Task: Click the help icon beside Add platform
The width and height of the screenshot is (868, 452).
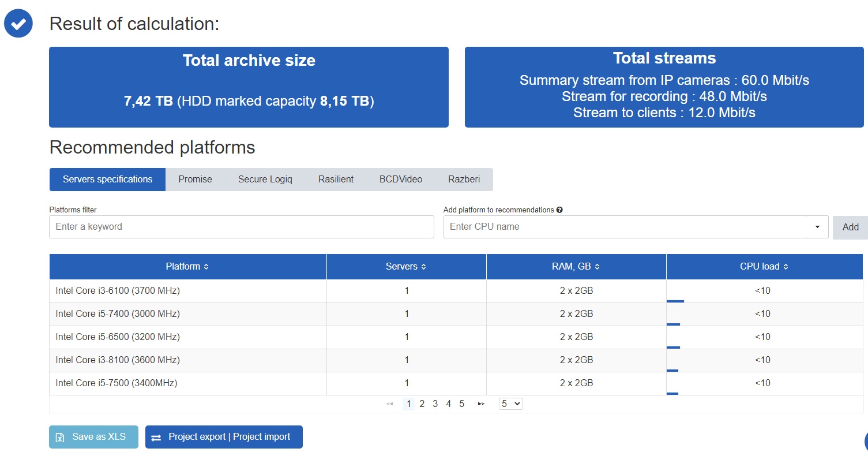Action: pyautogui.click(x=559, y=210)
